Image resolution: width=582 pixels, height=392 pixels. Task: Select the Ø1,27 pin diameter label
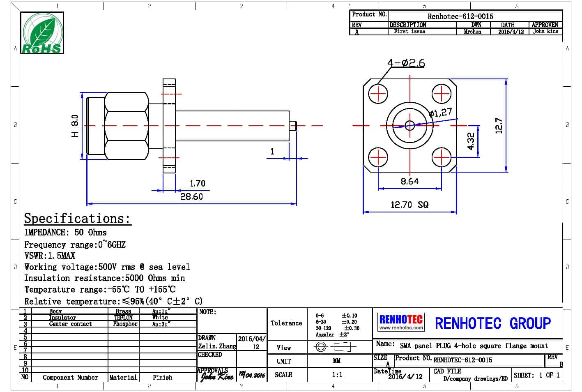point(440,113)
